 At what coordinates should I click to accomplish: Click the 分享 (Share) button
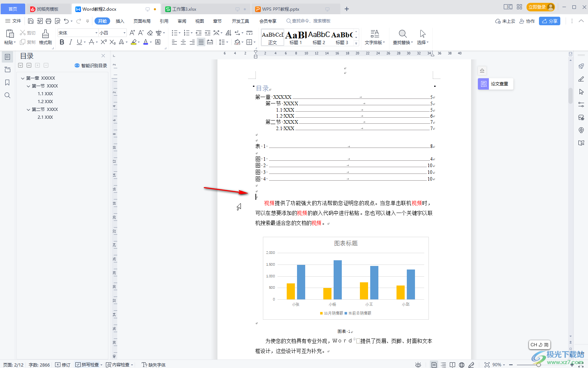pos(550,21)
